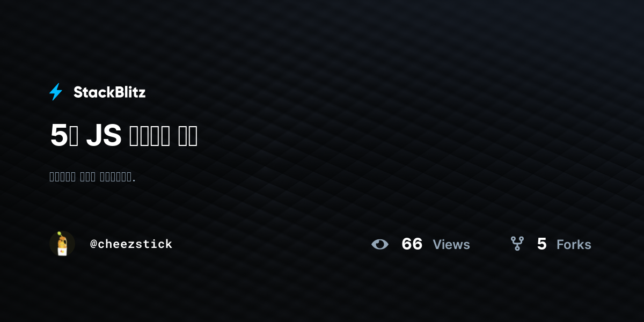
Task: Select the Forks label
Action: click(x=574, y=245)
